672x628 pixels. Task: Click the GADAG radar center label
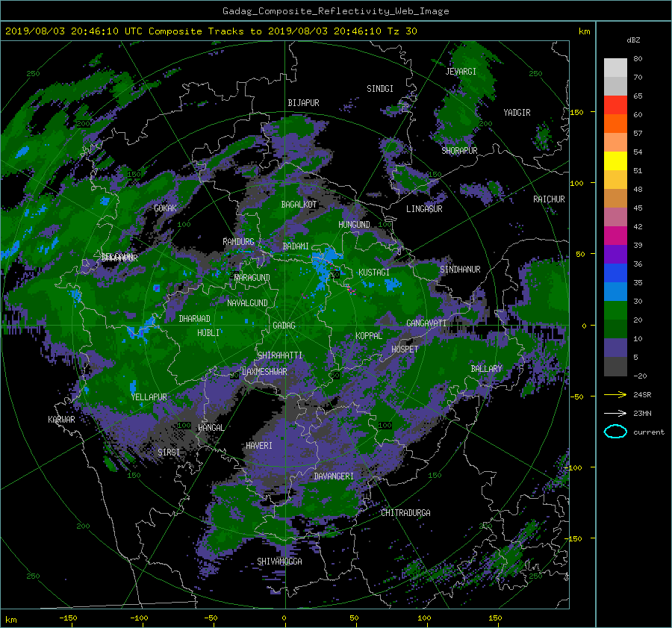tap(284, 326)
